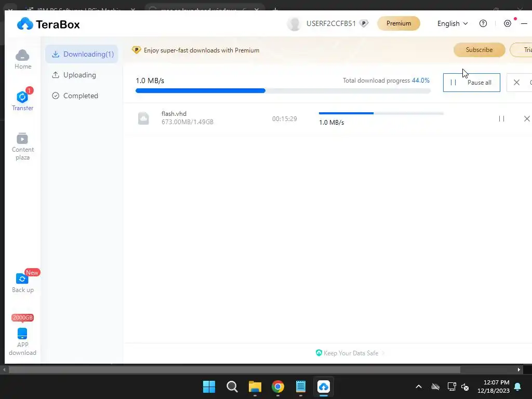The image size is (532, 399).
Task: Click the scrollbar left arrow
Action: (x=4, y=369)
